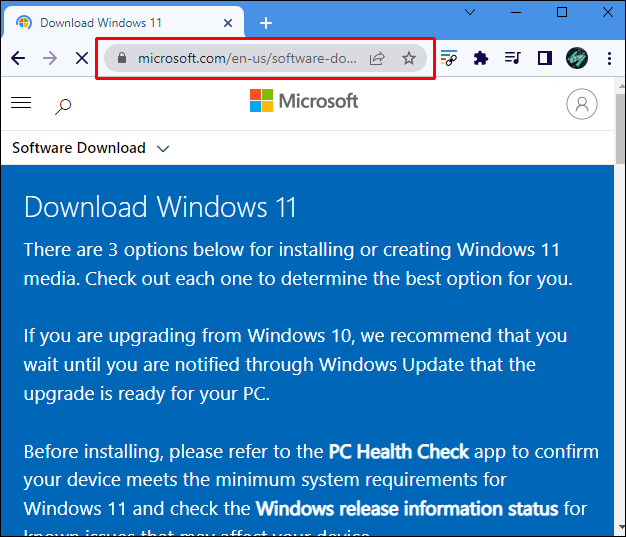Click the scrollbar down arrow
The height and width of the screenshot is (537, 626).
pos(621,528)
